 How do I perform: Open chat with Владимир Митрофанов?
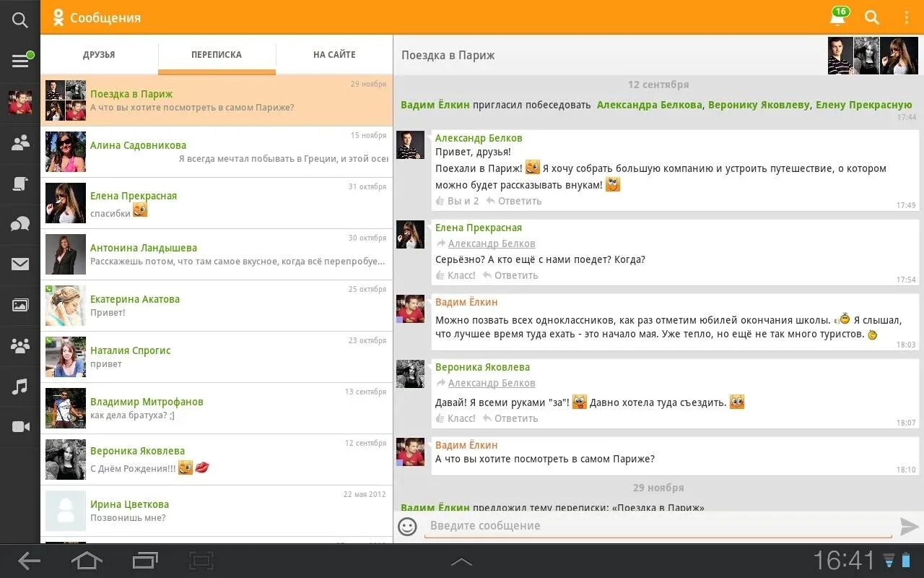coord(217,408)
